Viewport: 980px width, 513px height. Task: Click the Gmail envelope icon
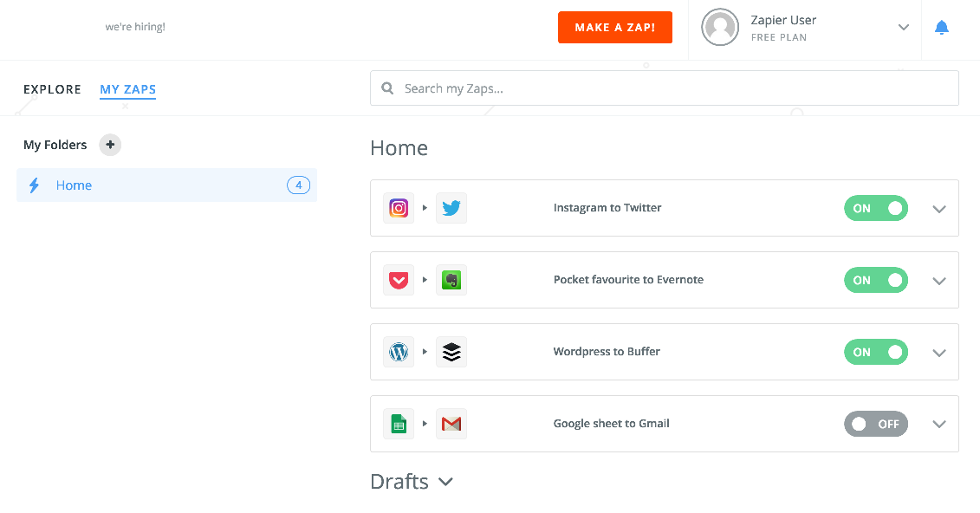[x=451, y=424]
